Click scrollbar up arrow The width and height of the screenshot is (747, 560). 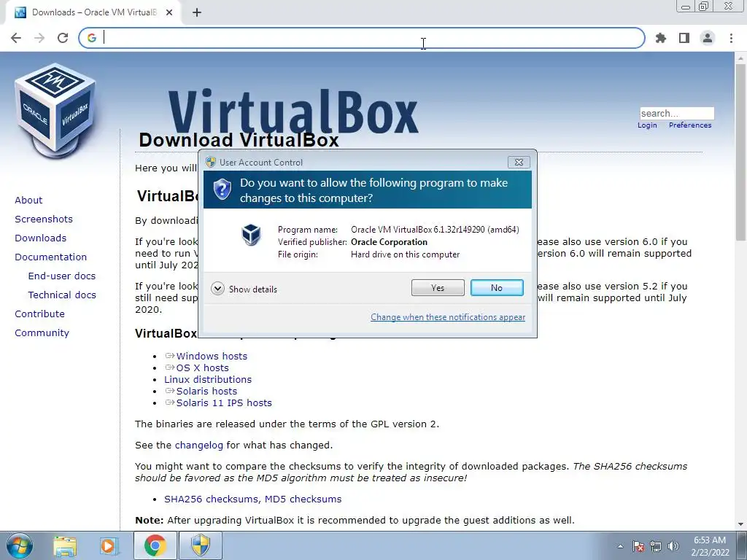(x=740, y=58)
